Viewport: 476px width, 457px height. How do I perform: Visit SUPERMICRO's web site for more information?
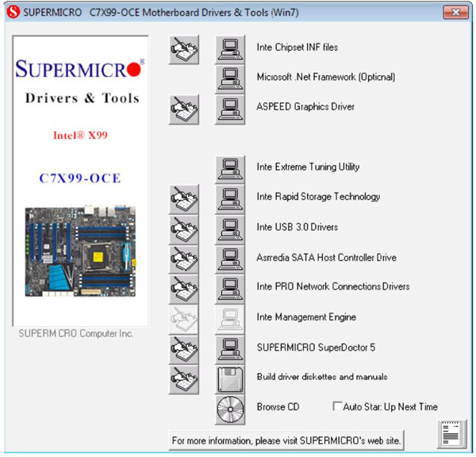[x=286, y=440]
